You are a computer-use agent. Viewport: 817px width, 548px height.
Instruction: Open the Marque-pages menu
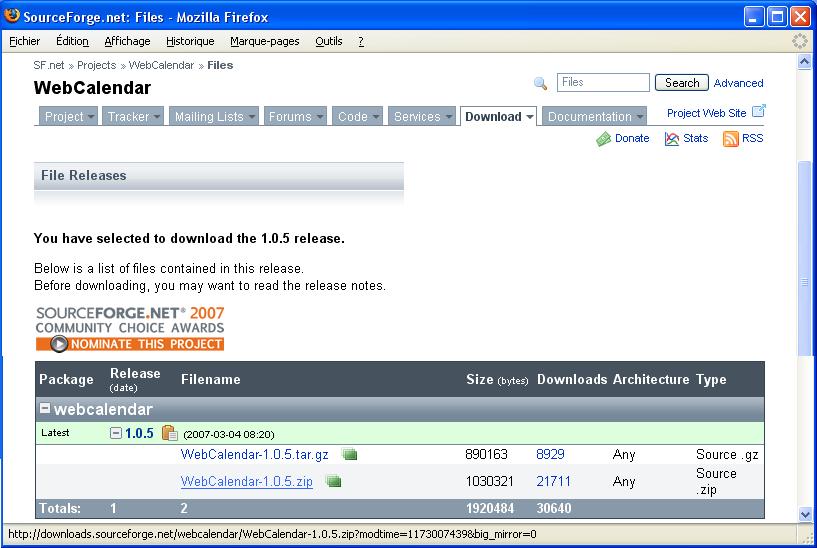(265, 41)
